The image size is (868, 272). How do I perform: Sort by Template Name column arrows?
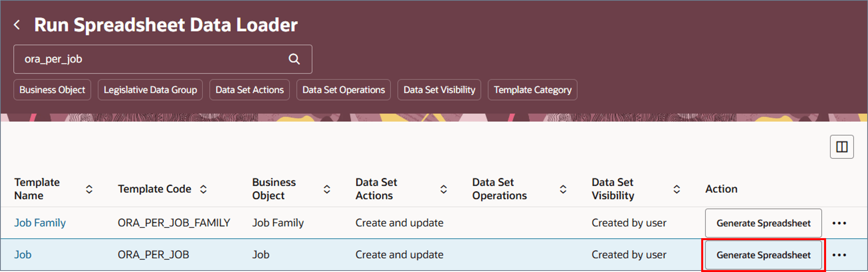click(x=89, y=189)
